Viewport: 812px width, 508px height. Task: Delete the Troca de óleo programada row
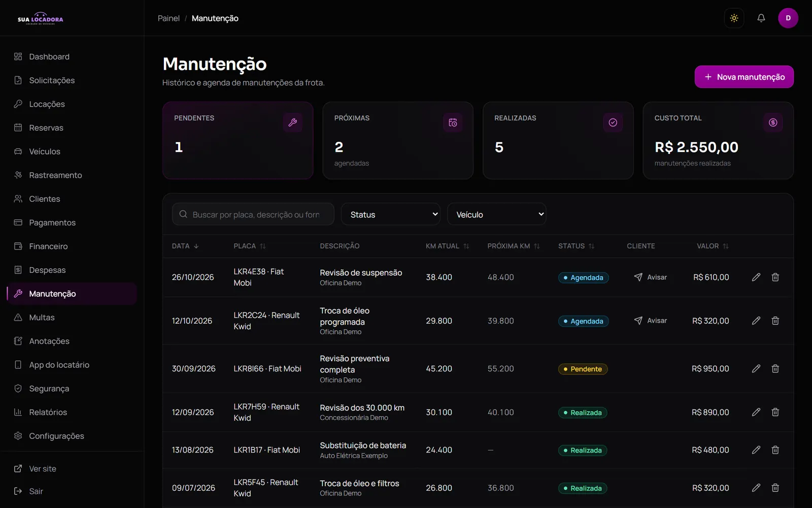tap(775, 321)
